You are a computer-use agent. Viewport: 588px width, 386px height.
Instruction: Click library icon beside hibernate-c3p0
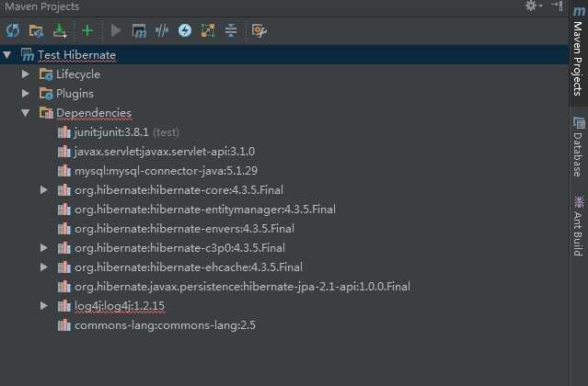[64, 248]
